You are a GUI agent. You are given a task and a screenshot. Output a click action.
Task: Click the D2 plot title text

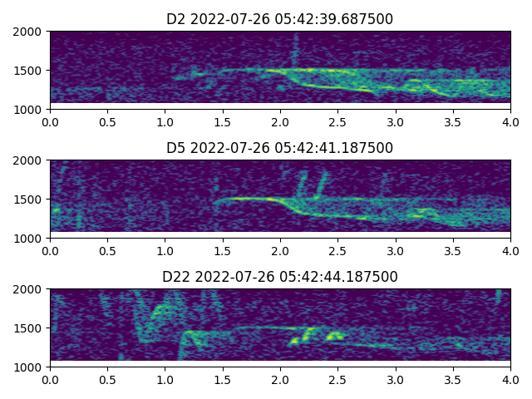[280, 19]
